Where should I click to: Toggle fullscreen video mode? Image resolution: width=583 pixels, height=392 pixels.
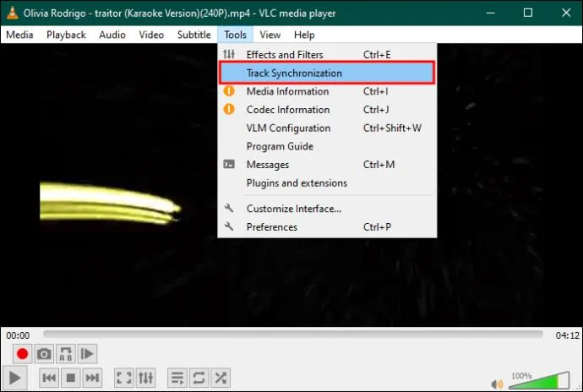tap(124, 378)
